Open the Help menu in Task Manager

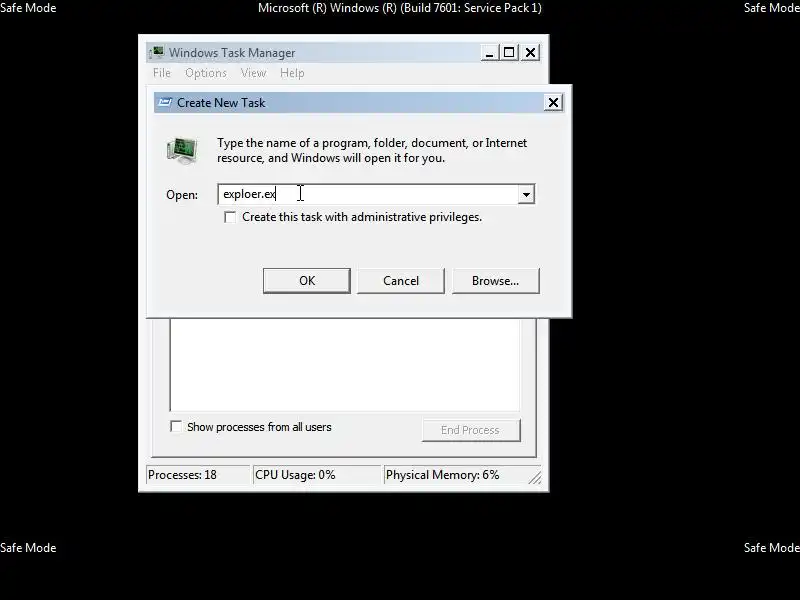pos(292,73)
